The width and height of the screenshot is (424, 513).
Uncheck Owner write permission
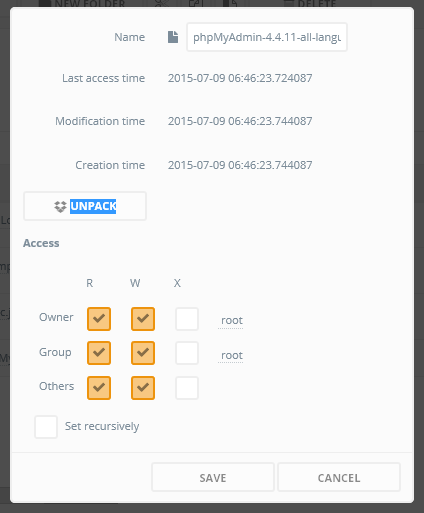pyautogui.click(x=143, y=319)
